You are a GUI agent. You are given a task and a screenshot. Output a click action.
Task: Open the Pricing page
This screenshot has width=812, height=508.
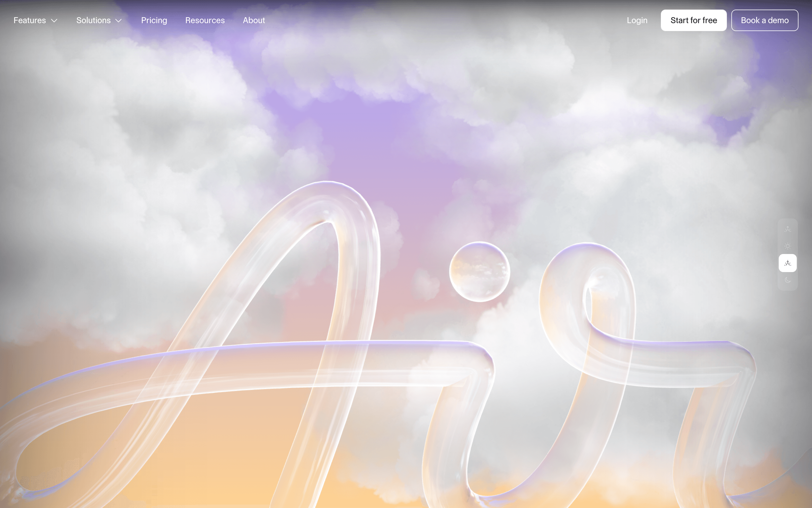click(x=154, y=20)
